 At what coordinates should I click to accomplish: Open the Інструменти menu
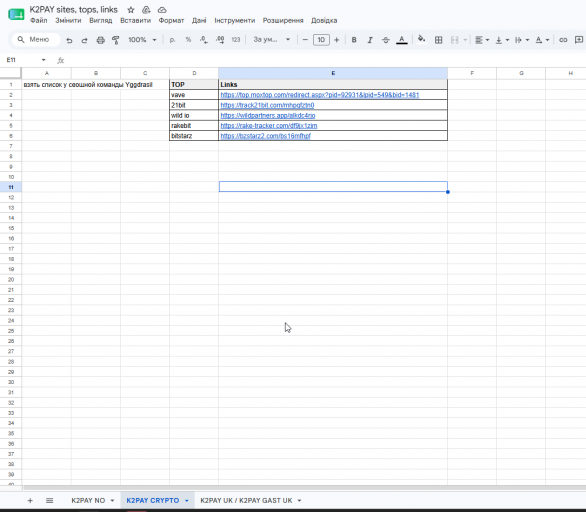234,21
